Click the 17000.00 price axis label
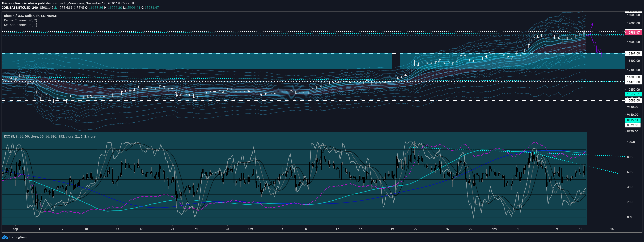The height and width of the screenshot is (242, 644). [633, 23]
